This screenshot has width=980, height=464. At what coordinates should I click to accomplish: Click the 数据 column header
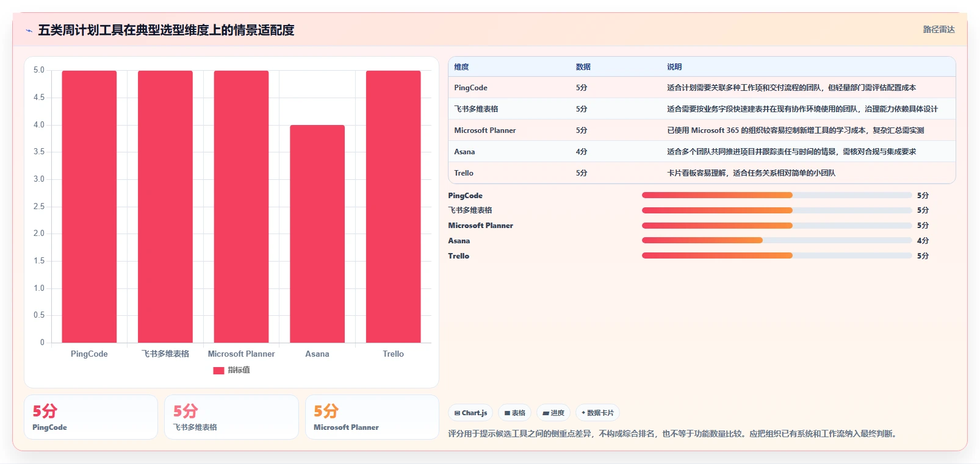(x=583, y=67)
